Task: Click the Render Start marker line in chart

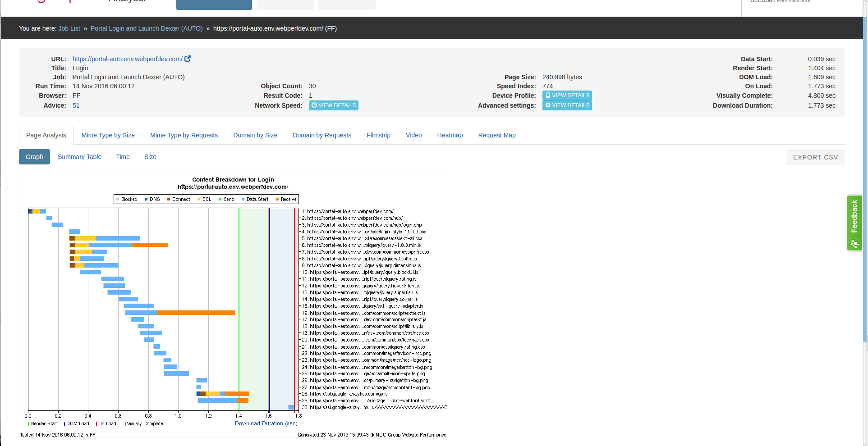Action: tap(239, 309)
